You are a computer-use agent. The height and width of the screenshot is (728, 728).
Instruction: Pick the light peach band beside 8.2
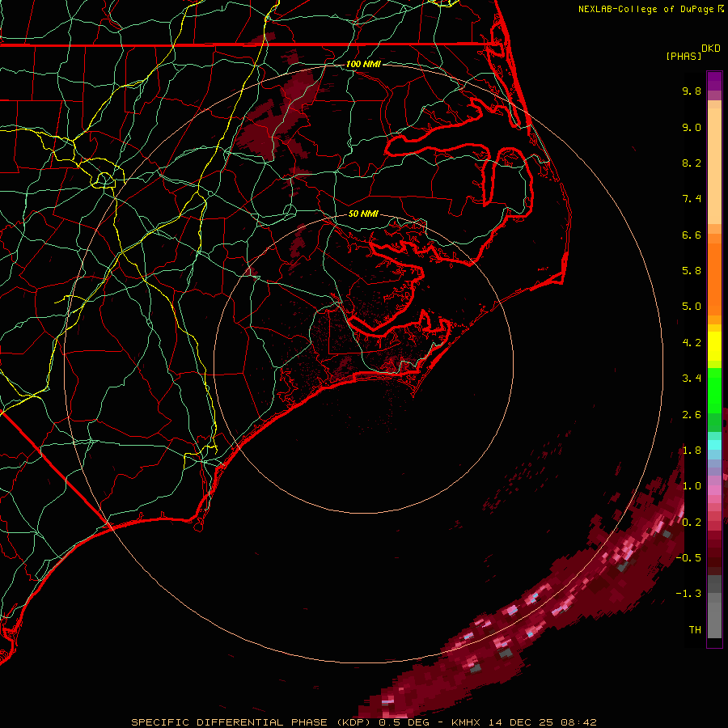[x=714, y=166]
